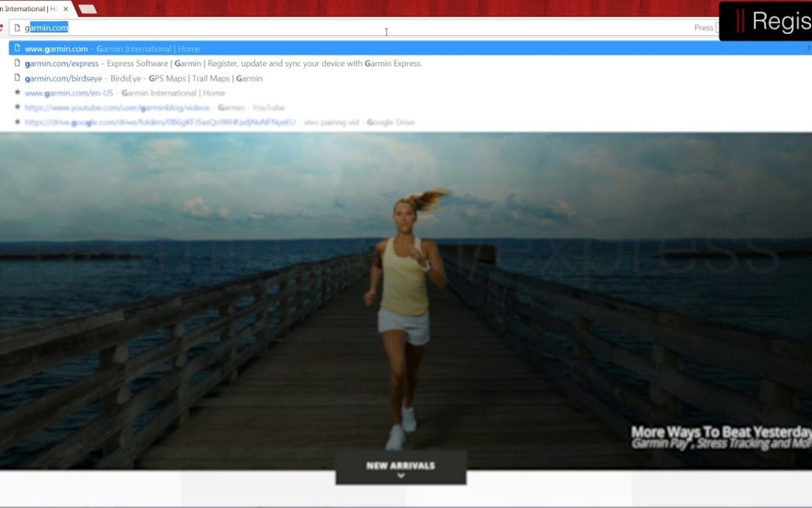Open a new browser tab
The image size is (812, 508).
pyautogui.click(x=87, y=9)
